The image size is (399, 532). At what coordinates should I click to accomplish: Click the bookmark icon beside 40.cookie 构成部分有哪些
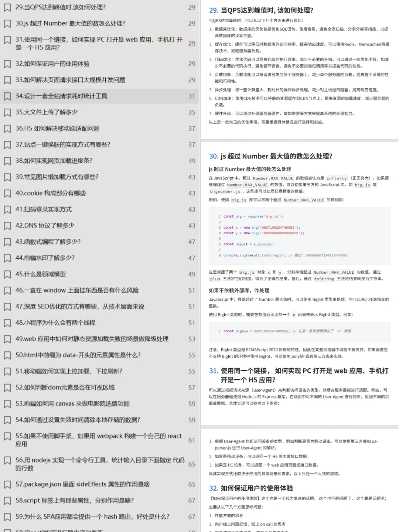coord(7,193)
